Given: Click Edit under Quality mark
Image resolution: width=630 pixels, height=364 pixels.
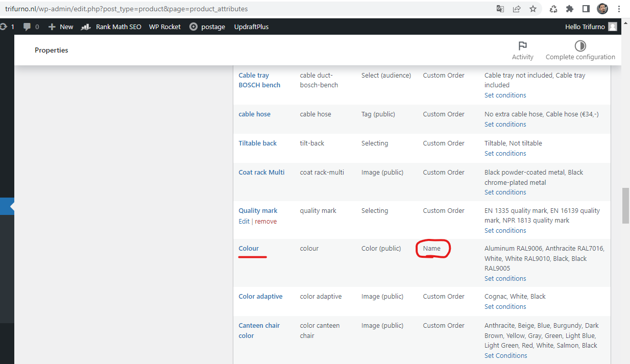Looking at the screenshot, I should [x=244, y=222].
